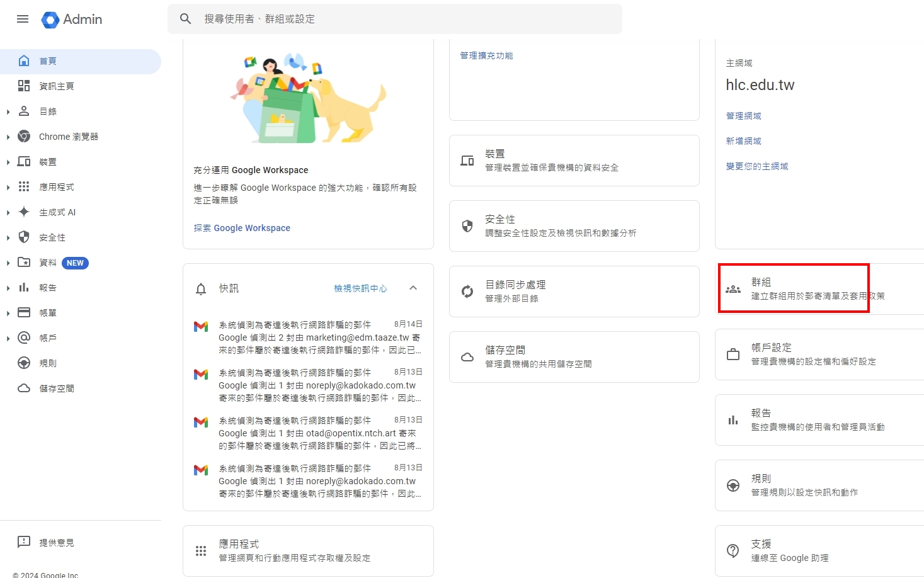This screenshot has width=924, height=578.
Task: Expand the 安全性 sidebar section arrow
Action: [8, 238]
